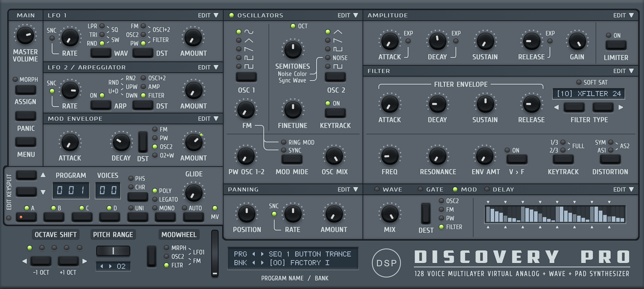Viewport: 644px width, 289px height.
Task: Open the Amplitude EDIT dropdown
Action: click(623, 15)
